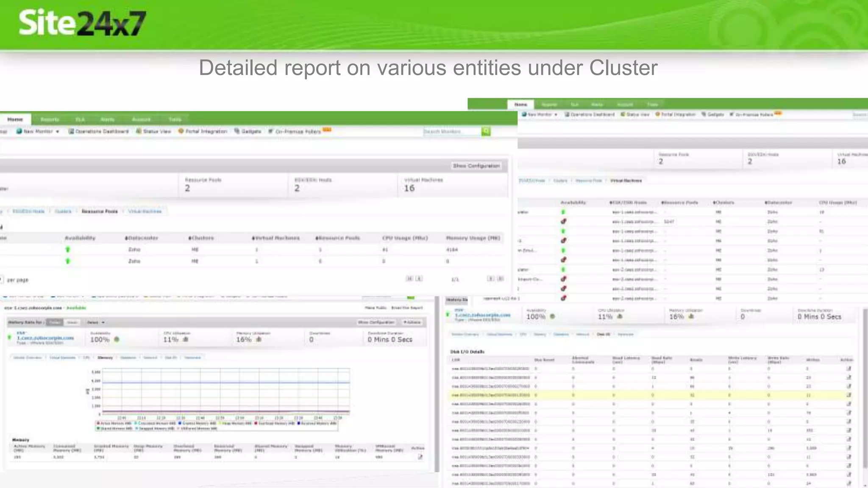
Task: Go to next page in left window pagination
Action: point(490,279)
